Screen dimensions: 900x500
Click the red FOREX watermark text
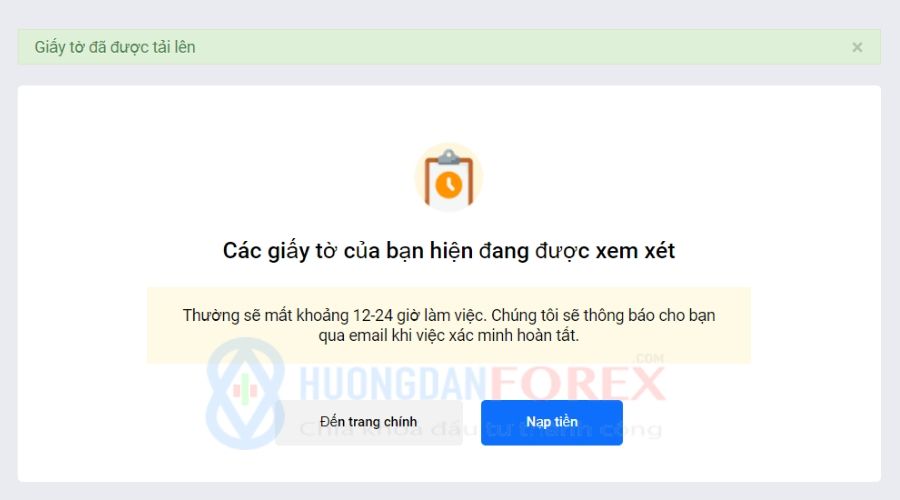577,383
